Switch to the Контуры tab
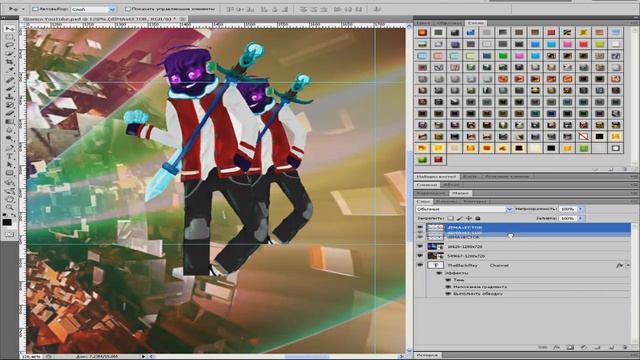 coord(475,202)
